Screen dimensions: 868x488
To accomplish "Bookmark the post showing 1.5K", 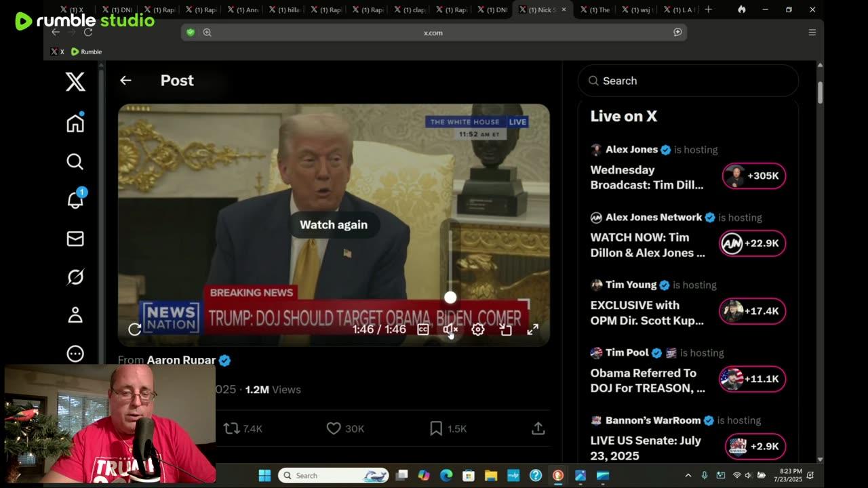I will pos(448,428).
